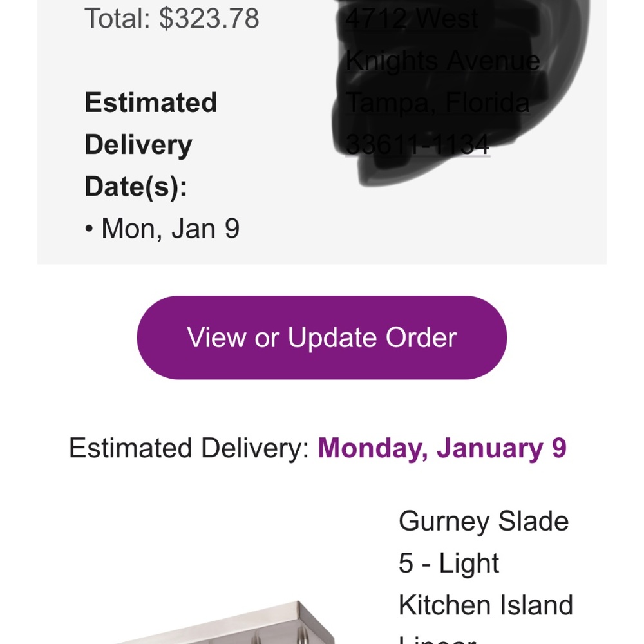Click the Total: $323.78 amount

172,19
